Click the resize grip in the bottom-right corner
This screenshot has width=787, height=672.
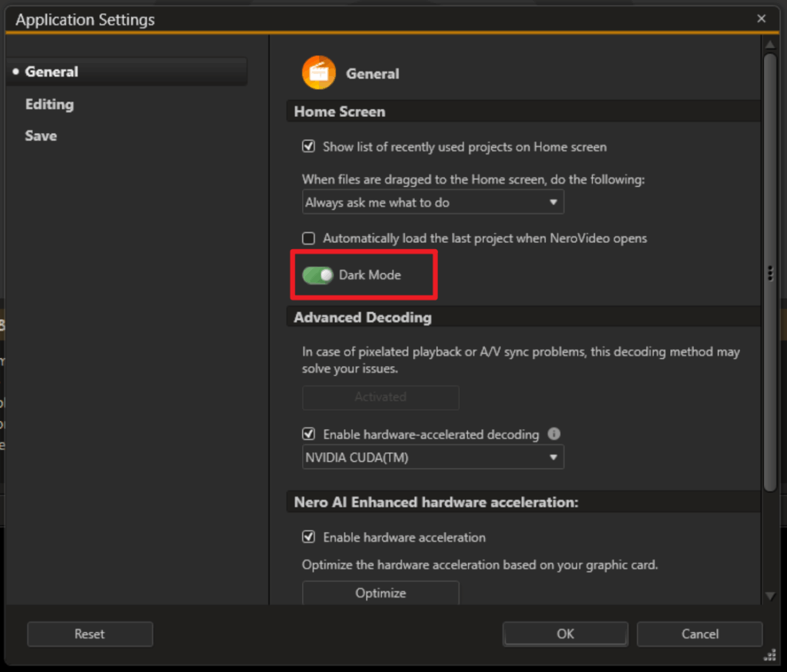[769, 655]
